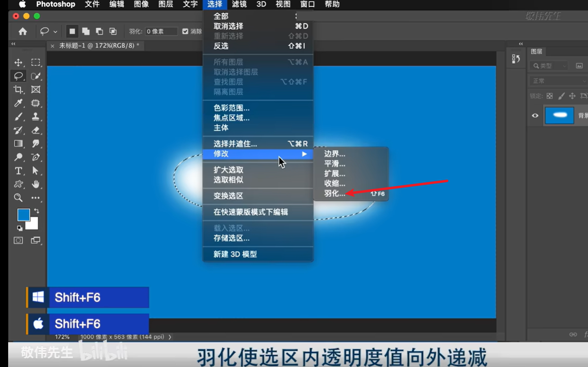Collapse right panels double arrow
588x367 pixels.
coord(521,44)
